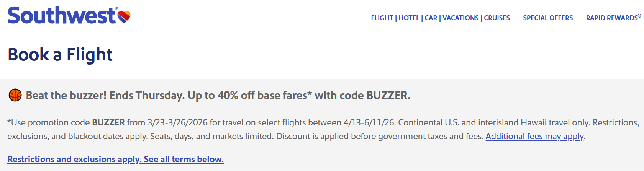The width and height of the screenshot is (644, 171).
Task: Navigate to CRUISES
Action: click(497, 18)
